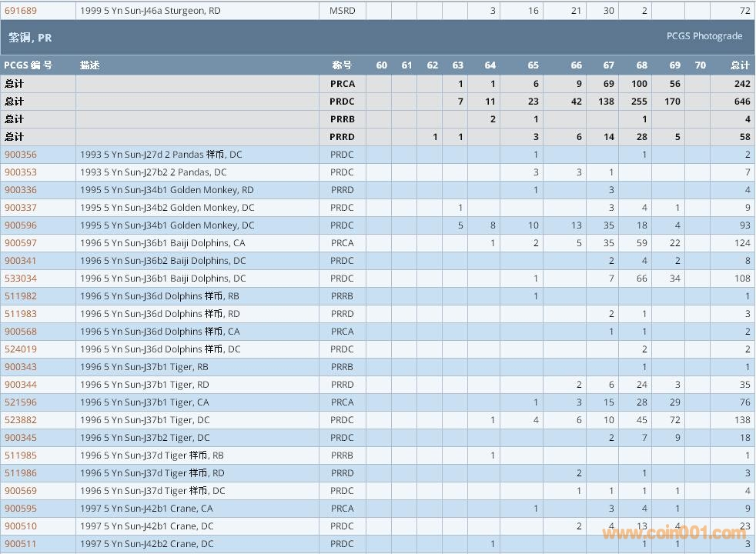Click PCGS number 523882 link

(x=21, y=420)
